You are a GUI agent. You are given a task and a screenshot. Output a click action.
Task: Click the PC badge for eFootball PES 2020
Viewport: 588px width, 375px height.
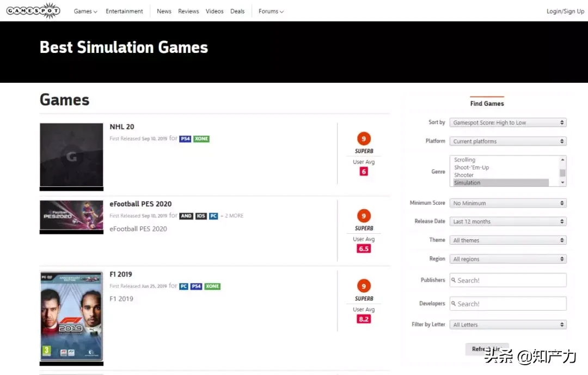[213, 216]
